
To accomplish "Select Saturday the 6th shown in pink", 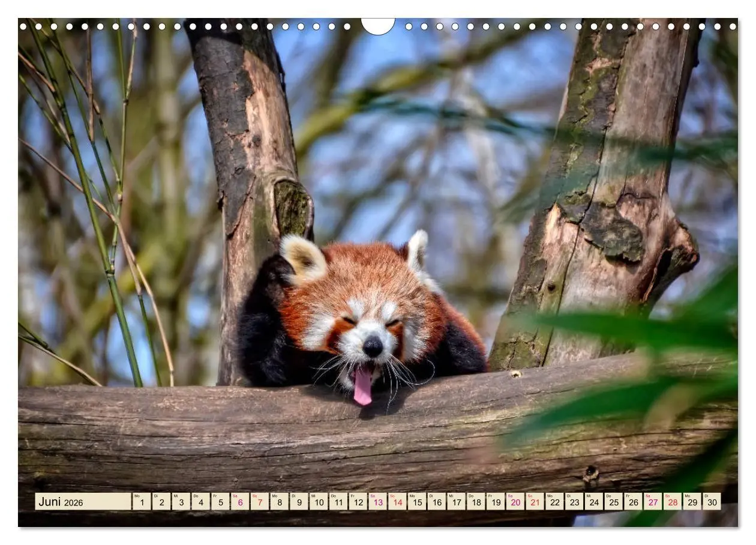I will pyautogui.click(x=240, y=503).
